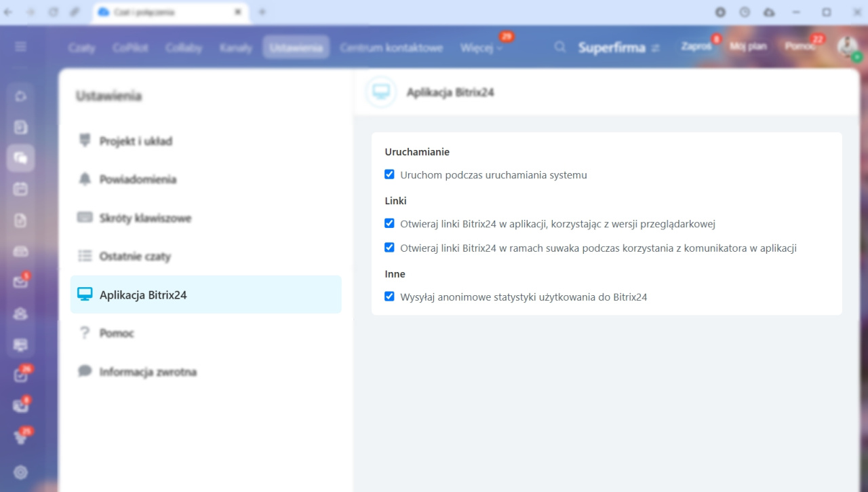
Task: Click the Superfirma company name
Action: pyautogui.click(x=612, y=48)
